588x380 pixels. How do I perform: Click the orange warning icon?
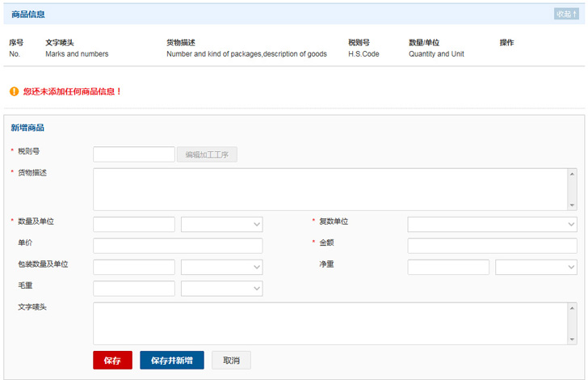coord(15,91)
